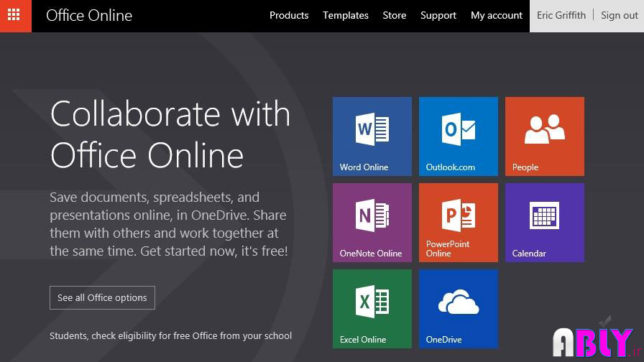This screenshot has width=644, height=362.
Task: Launch the Excel Online tile
Action: point(372,309)
